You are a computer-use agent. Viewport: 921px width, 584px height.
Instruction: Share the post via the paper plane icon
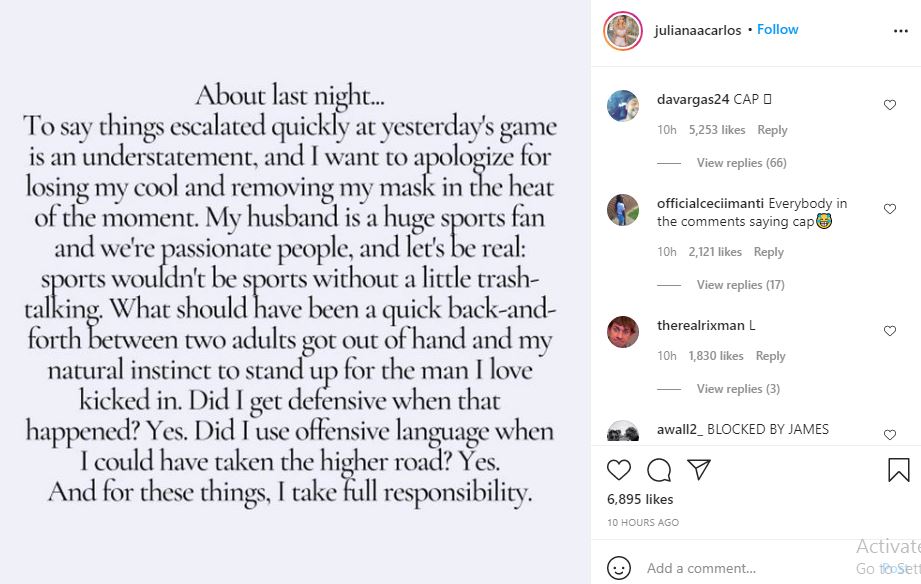click(699, 469)
